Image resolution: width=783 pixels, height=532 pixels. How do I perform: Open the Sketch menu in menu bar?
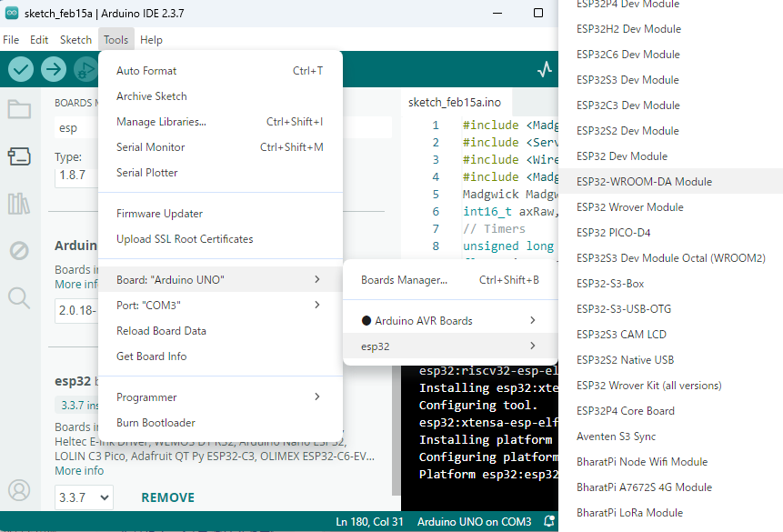point(75,40)
